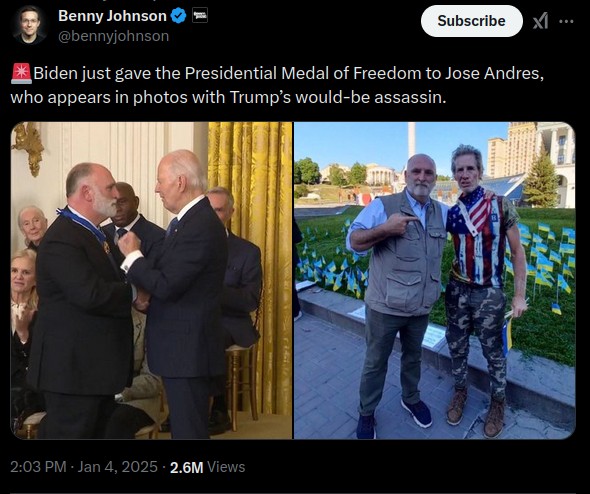Visit the @bennyjohnson handle link
The image size is (590, 494).
click(114, 36)
